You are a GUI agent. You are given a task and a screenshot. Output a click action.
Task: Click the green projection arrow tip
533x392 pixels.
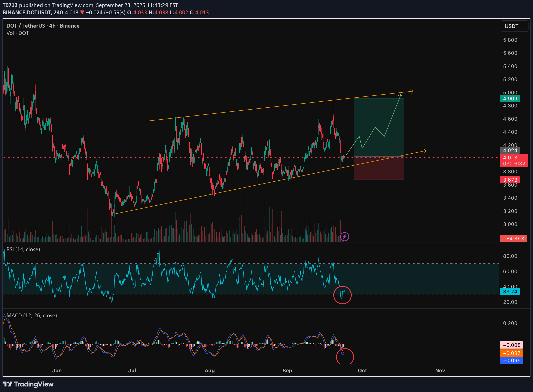click(x=401, y=95)
